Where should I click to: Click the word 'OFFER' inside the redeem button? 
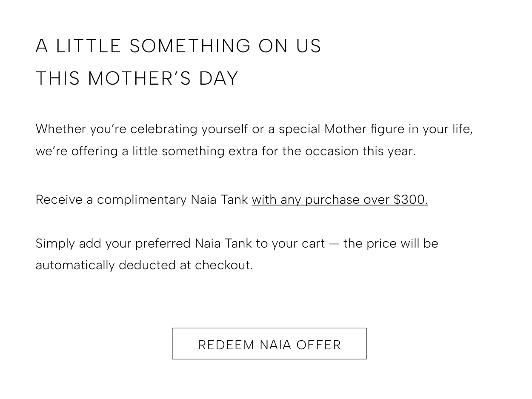(x=319, y=345)
